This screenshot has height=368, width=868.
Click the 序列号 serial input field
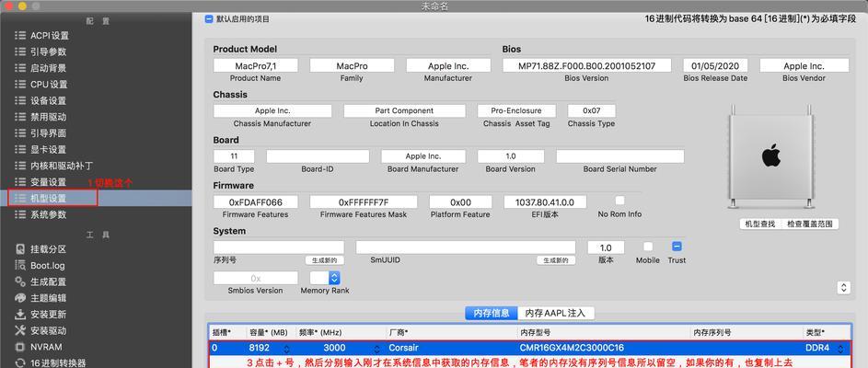[x=279, y=247]
